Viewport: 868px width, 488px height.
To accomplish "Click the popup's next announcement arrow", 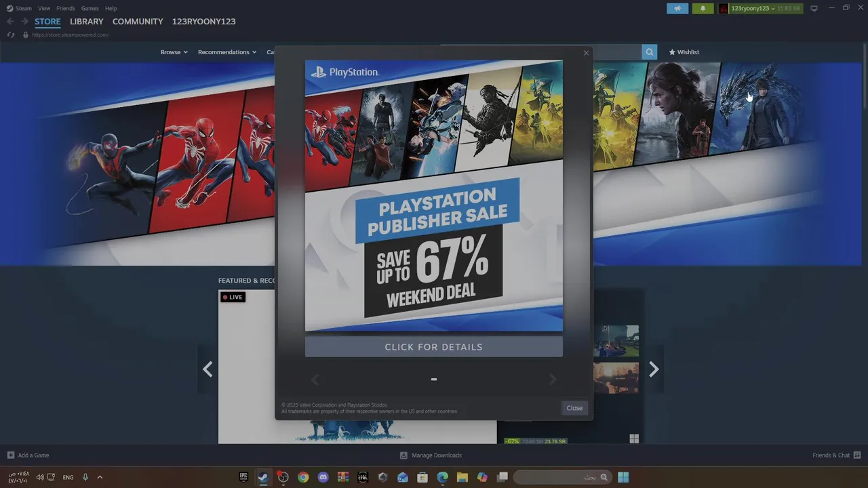I will (553, 380).
